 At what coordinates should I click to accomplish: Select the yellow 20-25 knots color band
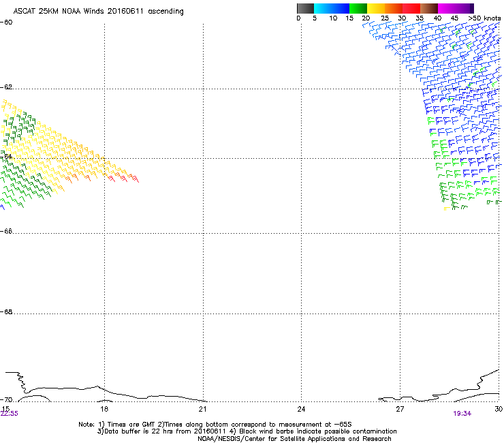376,8
